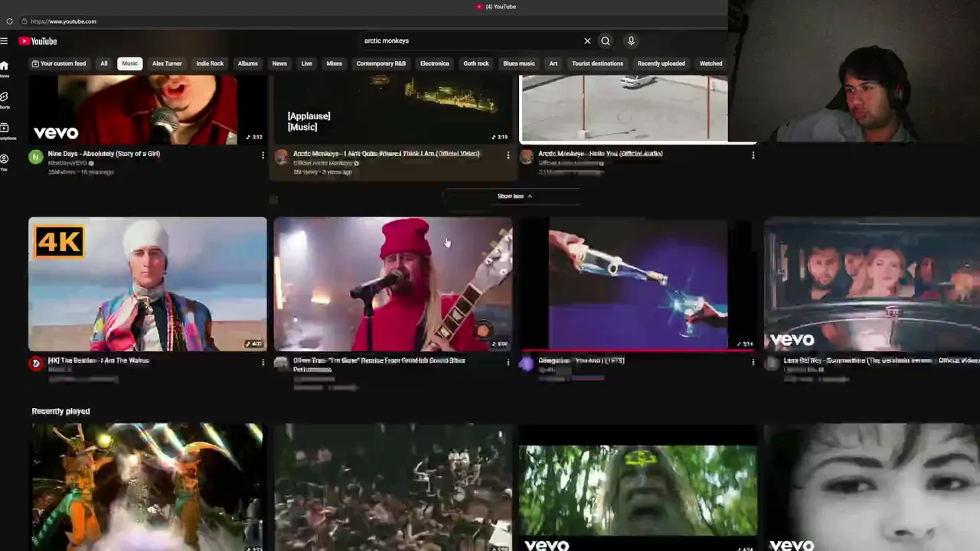
Task: Open options menu for Oliver Tree video
Action: coord(508,362)
